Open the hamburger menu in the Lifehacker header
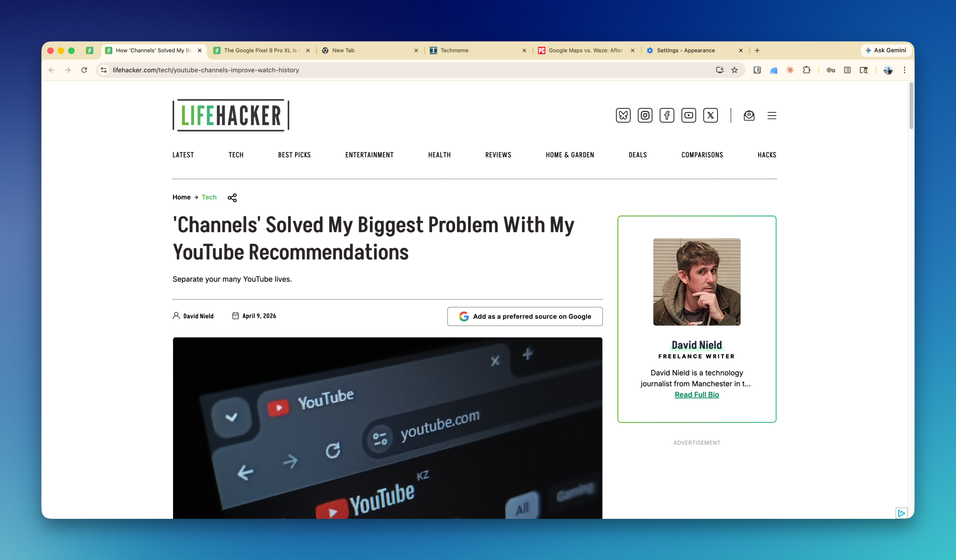Image resolution: width=956 pixels, height=560 pixels. [x=772, y=115]
